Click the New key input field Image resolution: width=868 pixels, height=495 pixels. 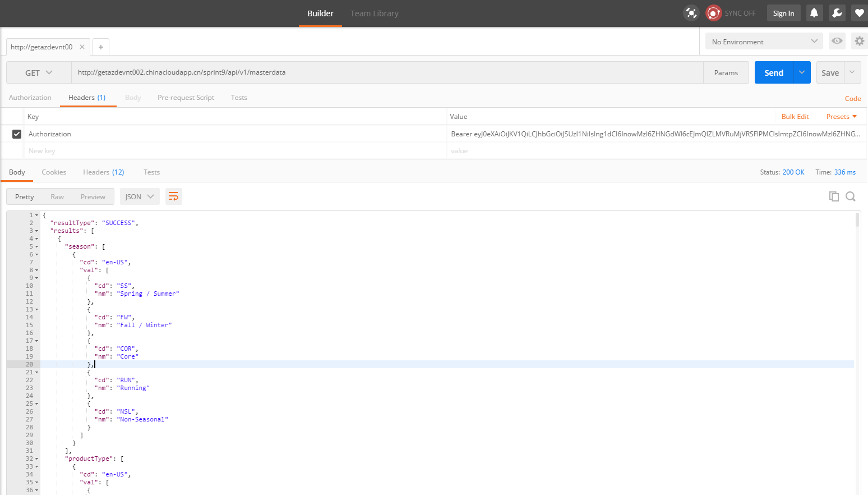[x=236, y=151]
